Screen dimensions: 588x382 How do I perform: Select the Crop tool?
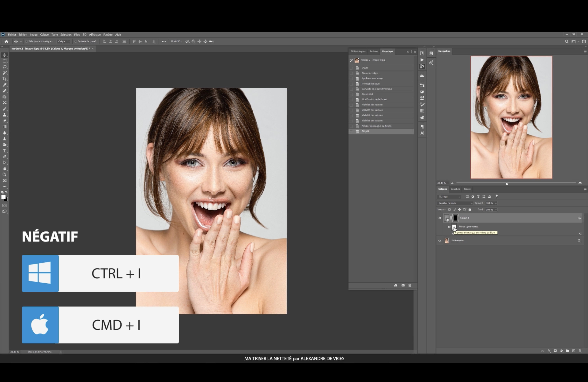tap(4, 79)
